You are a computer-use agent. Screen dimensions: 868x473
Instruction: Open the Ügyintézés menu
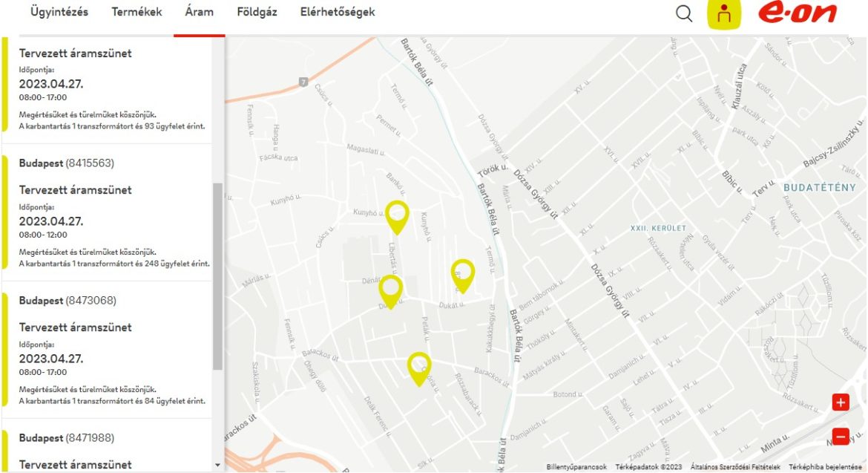point(59,12)
